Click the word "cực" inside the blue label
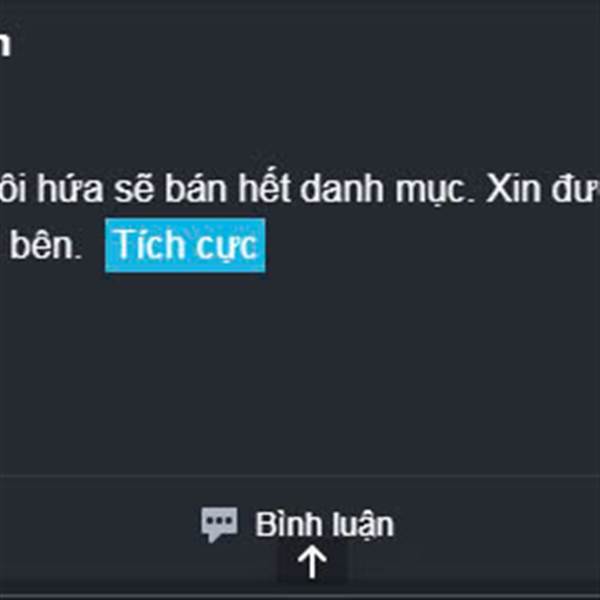The width and height of the screenshot is (600, 600). coord(225,247)
